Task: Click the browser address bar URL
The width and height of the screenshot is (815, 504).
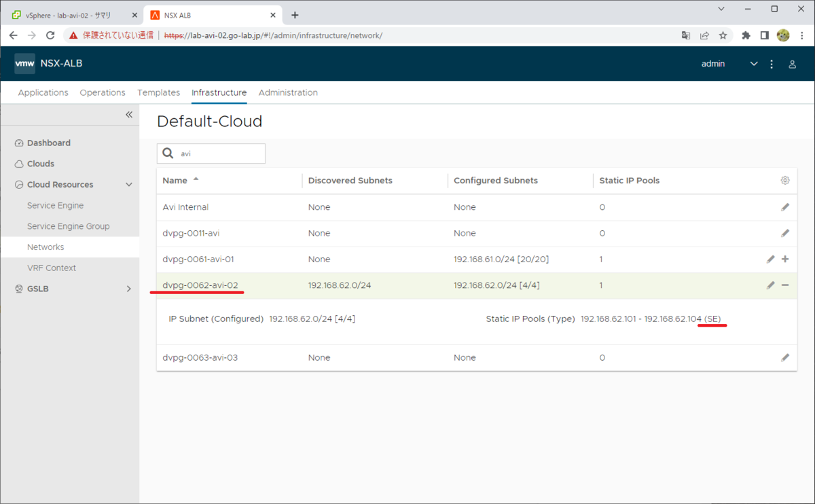Action: click(x=273, y=35)
